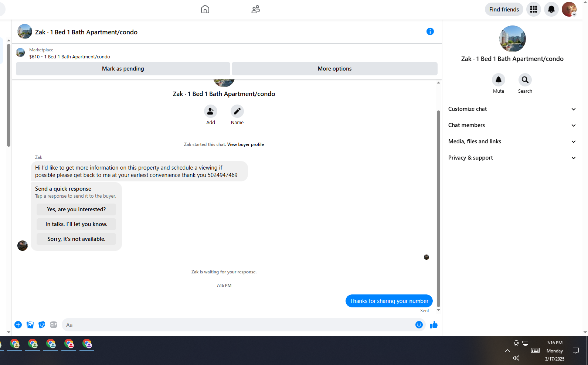This screenshot has height=365, width=588.
Task: Click the "$610 - 1 Bed 1 Bath Apartment/condo" listing text
Action: click(x=70, y=57)
